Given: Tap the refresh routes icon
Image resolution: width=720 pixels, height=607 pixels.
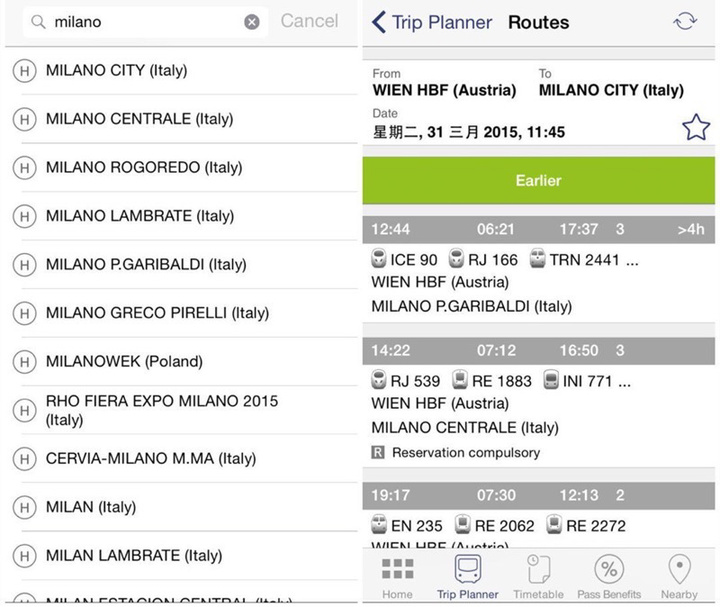Looking at the screenshot, I should [x=685, y=22].
